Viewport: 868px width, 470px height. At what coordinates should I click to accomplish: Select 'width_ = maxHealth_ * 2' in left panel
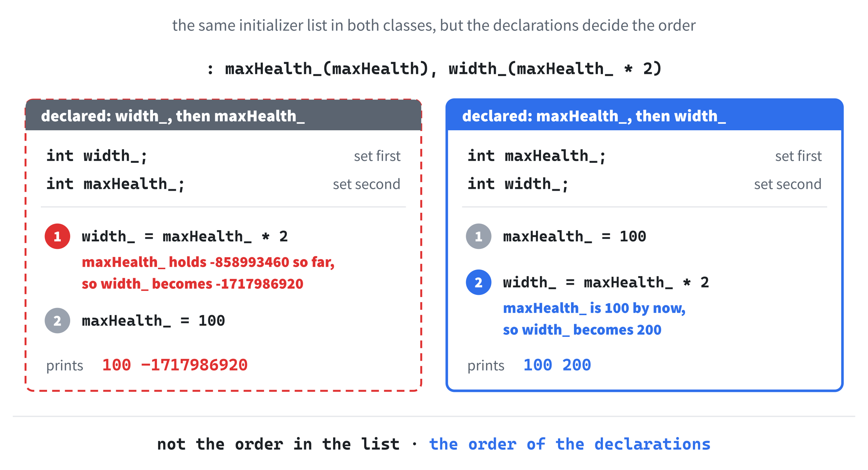pyautogui.click(x=185, y=237)
